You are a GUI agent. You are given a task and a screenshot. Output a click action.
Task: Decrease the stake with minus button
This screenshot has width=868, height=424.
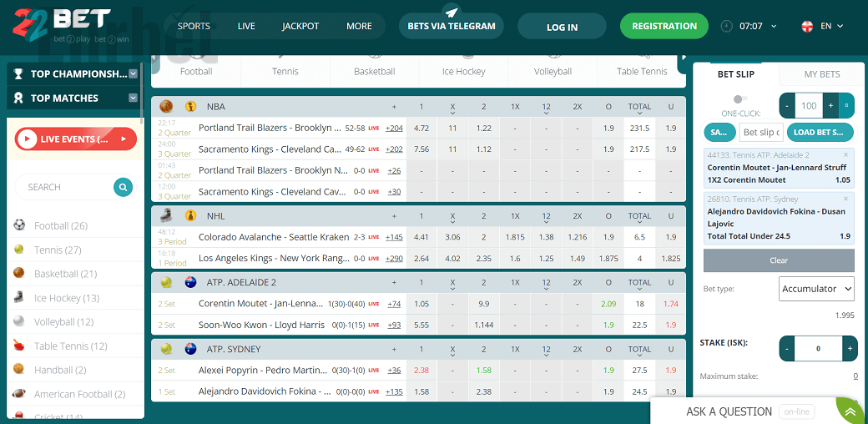point(786,349)
